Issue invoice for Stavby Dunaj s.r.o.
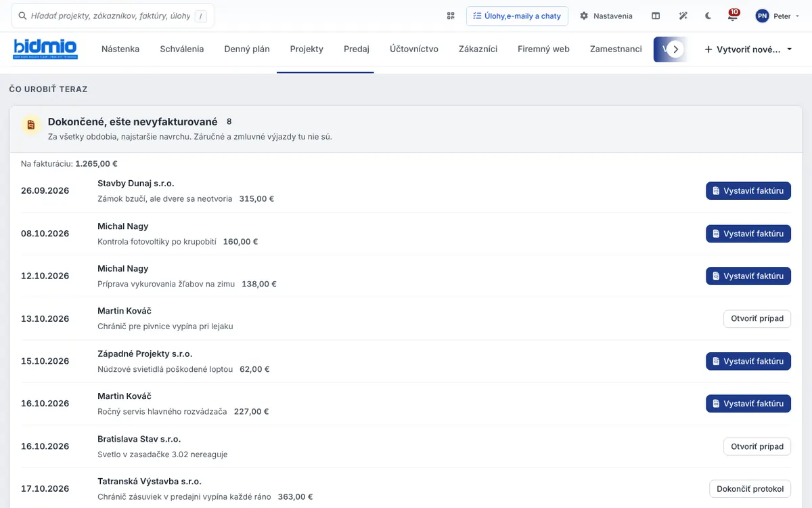The image size is (812, 508). pyautogui.click(x=748, y=191)
